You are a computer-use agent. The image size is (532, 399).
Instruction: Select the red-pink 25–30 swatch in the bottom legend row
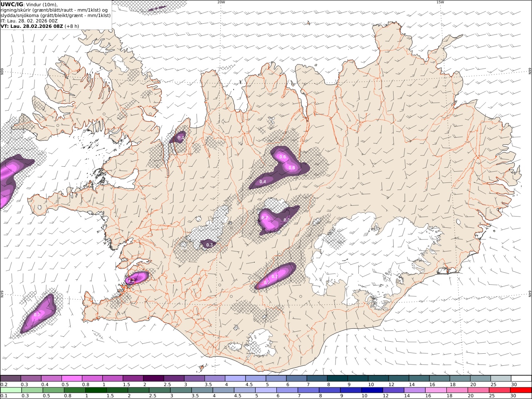500,390
